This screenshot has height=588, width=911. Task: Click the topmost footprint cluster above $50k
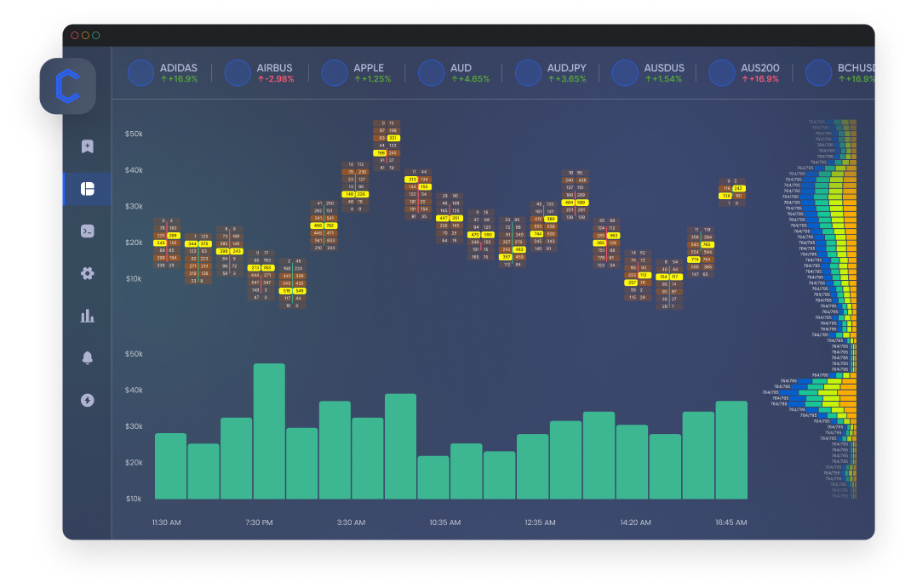tap(387, 146)
